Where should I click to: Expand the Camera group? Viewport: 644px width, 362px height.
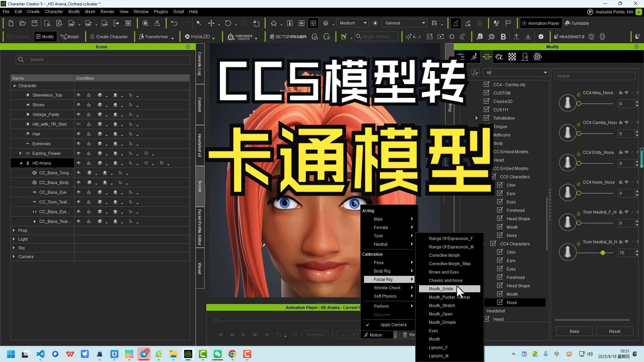pyautogui.click(x=14, y=257)
